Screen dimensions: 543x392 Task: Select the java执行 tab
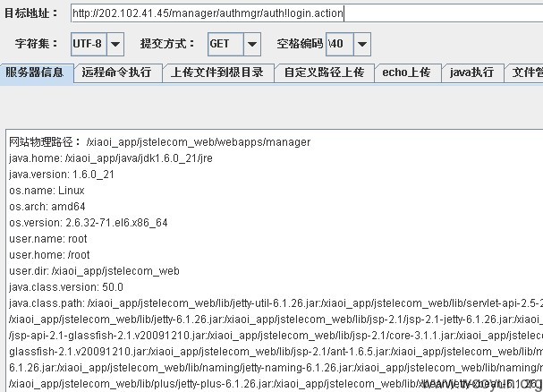471,72
